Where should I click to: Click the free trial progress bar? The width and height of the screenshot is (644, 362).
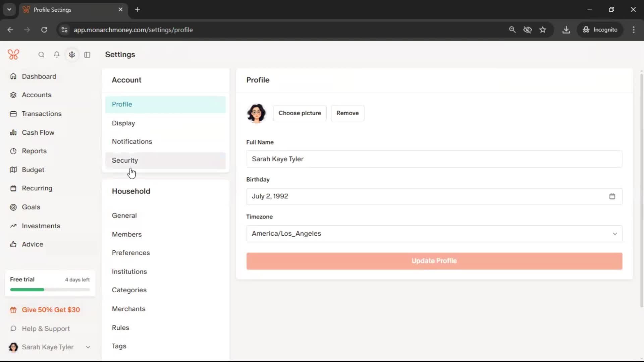coord(50,290)
